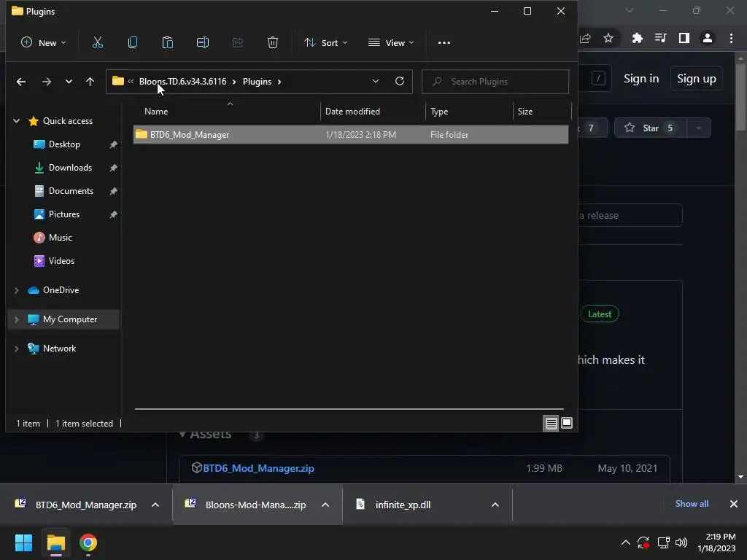Expand the My Computer tree node

[17, 319]
